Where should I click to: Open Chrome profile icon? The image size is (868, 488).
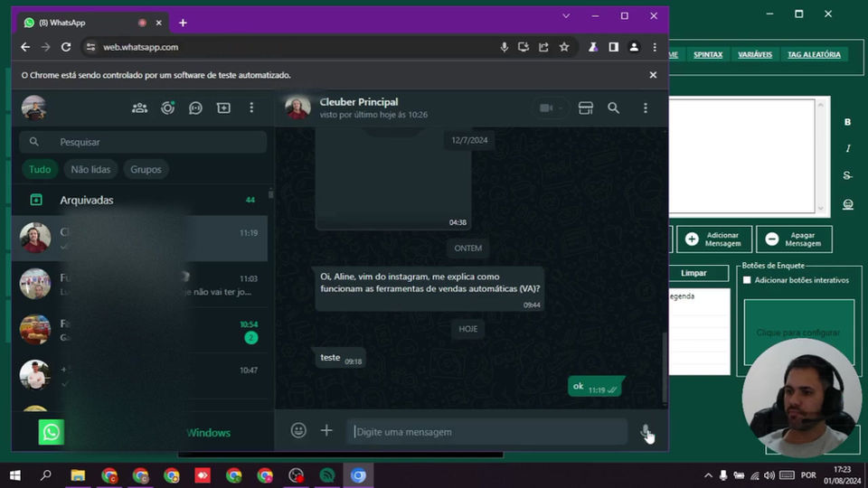click(x=634, y=47)
